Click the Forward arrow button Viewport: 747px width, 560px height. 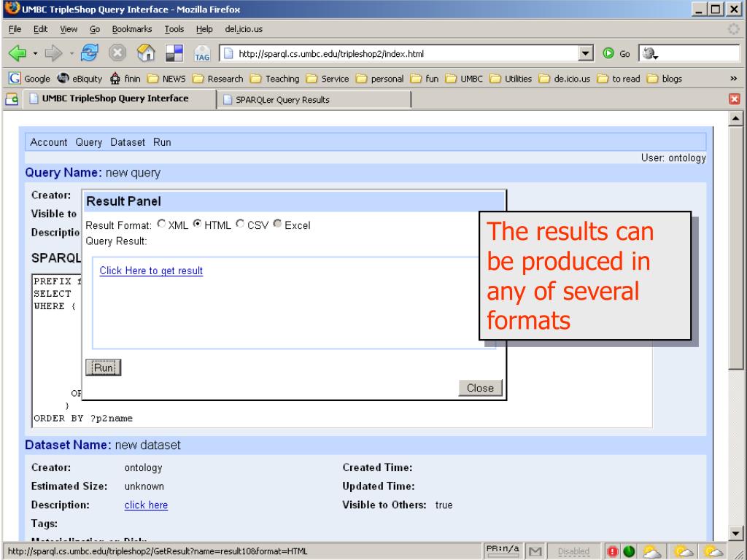(x=53, y=53)
